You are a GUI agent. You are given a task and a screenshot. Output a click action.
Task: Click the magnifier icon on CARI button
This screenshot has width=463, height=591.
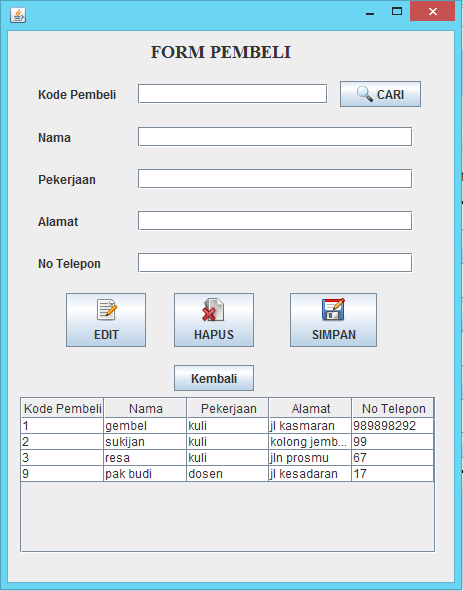point(365,94)
